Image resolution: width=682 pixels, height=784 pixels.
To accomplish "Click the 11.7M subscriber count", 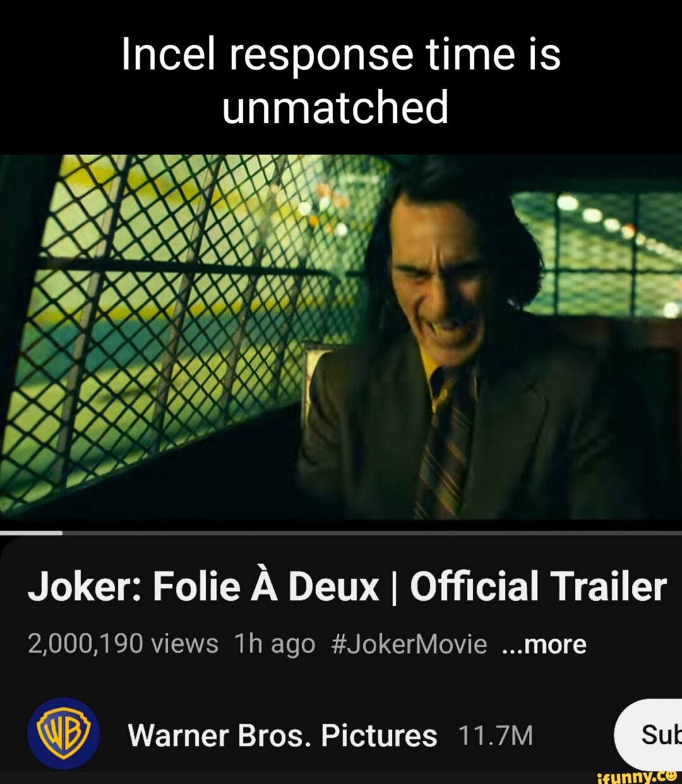I will (495, 735).
